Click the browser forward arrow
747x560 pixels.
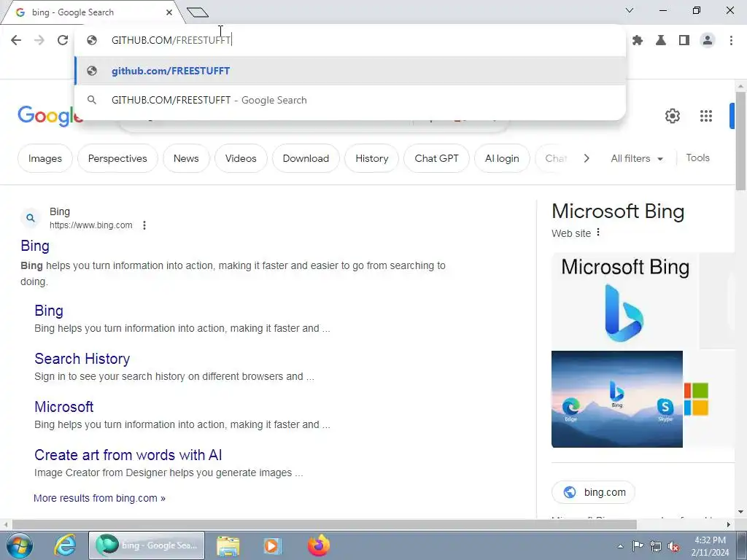click(39, 40)
